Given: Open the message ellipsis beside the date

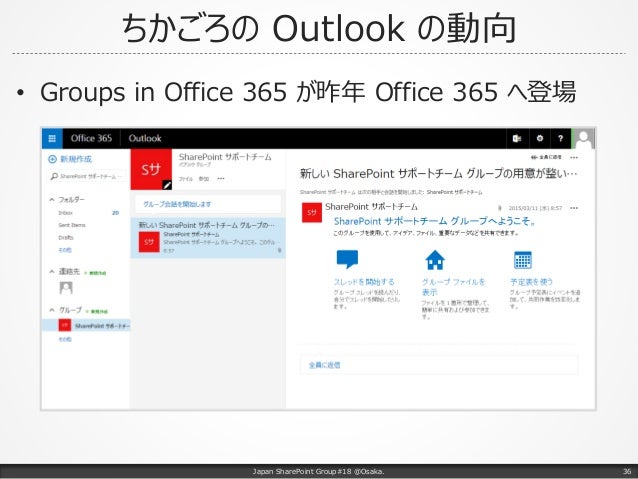Looking at the screenshot, I should click(x=574, y=208).
